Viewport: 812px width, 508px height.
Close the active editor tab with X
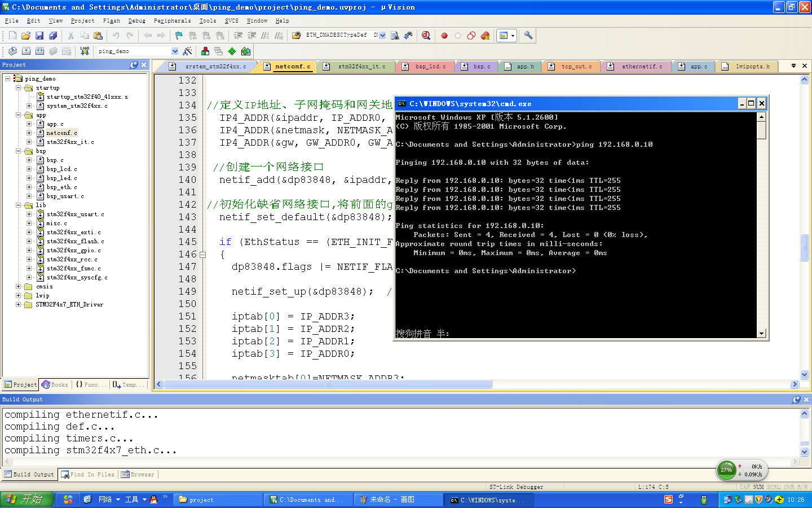805,66
